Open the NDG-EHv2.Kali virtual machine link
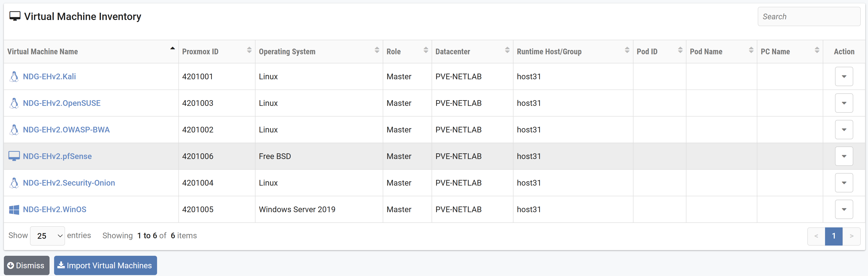 pyautogui.click(x=49, y=77)
